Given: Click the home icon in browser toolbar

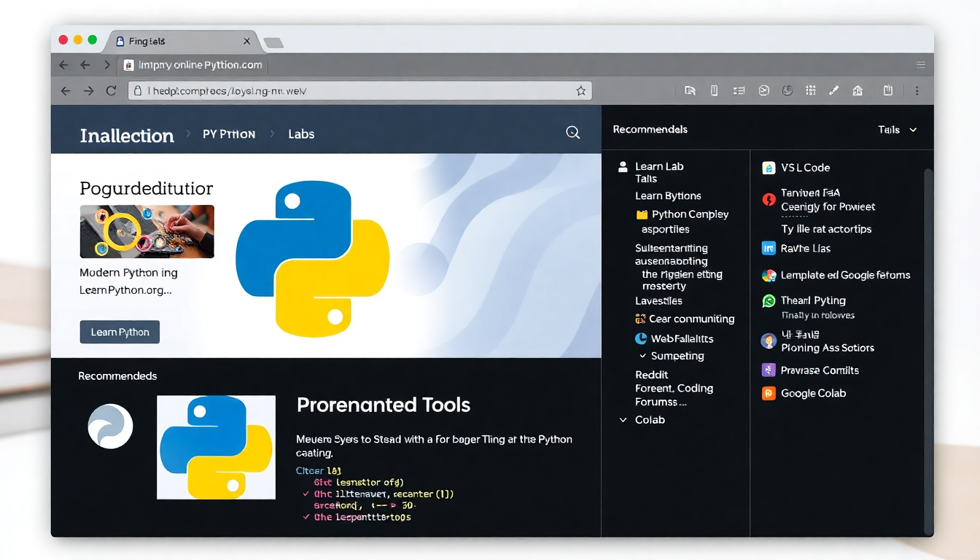Looking at the screenshot, I should [857, 90].
